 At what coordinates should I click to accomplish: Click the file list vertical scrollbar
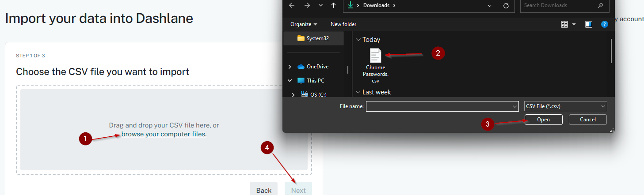[611, 51]
